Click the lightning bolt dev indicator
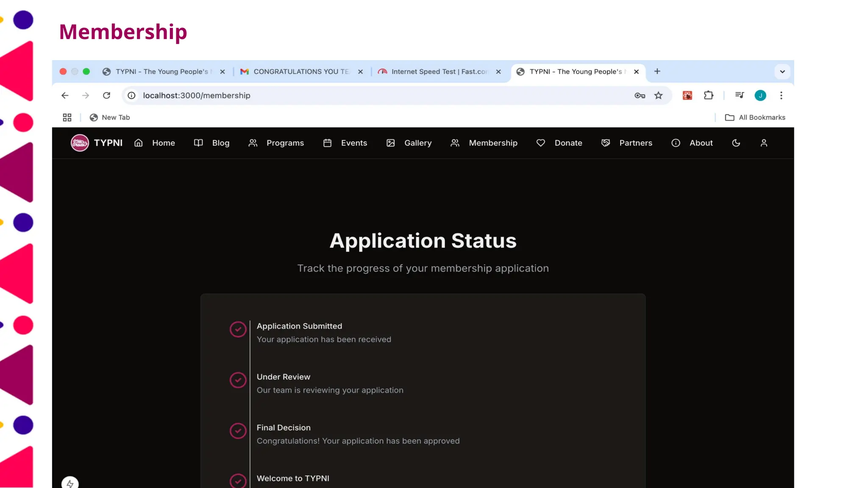Image resolution: width=868 pixels, height=488 pixels. [70, 483]
